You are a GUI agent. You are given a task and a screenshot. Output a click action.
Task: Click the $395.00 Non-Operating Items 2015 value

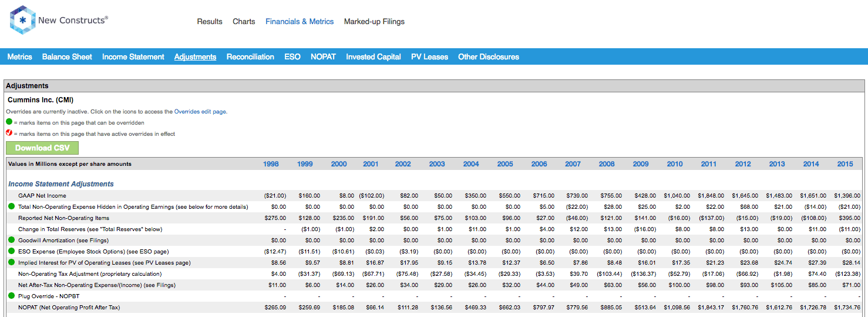tap(850, 218)
